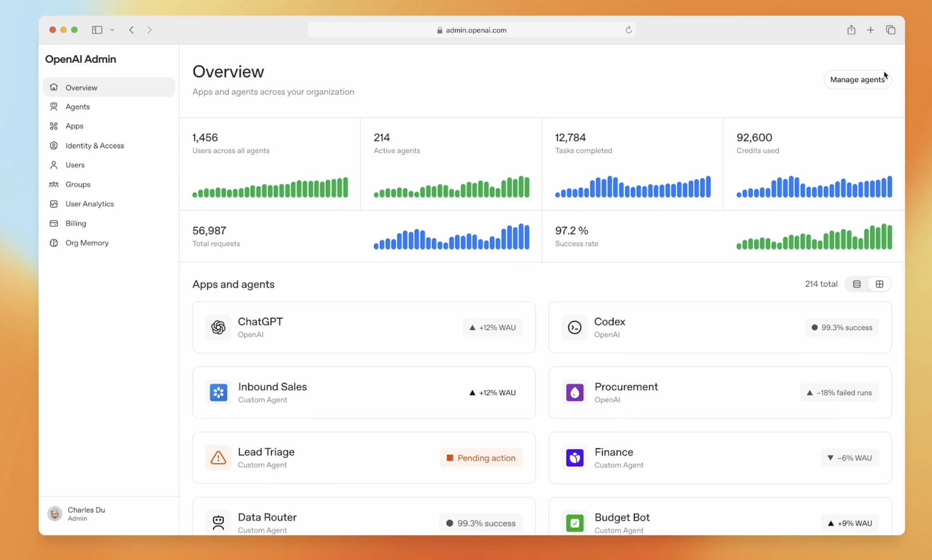Click the Tasks completed bar chart
The width and height of the screenshot is (932, 560).
click(x=632, y=187)
